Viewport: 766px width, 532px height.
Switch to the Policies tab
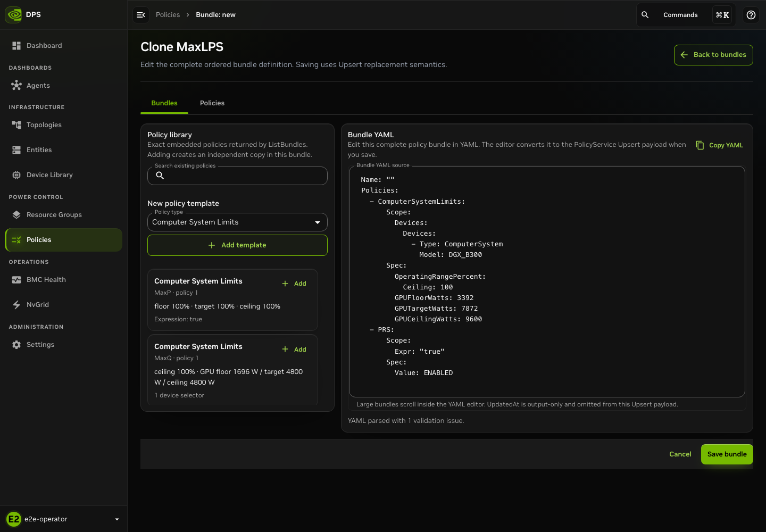pos(212,103)
